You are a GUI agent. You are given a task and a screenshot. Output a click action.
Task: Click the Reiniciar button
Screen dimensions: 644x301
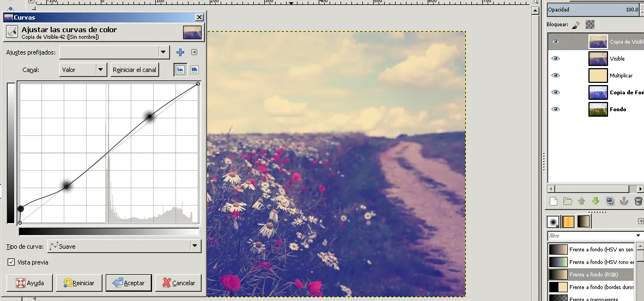click(x=79, y=283)
